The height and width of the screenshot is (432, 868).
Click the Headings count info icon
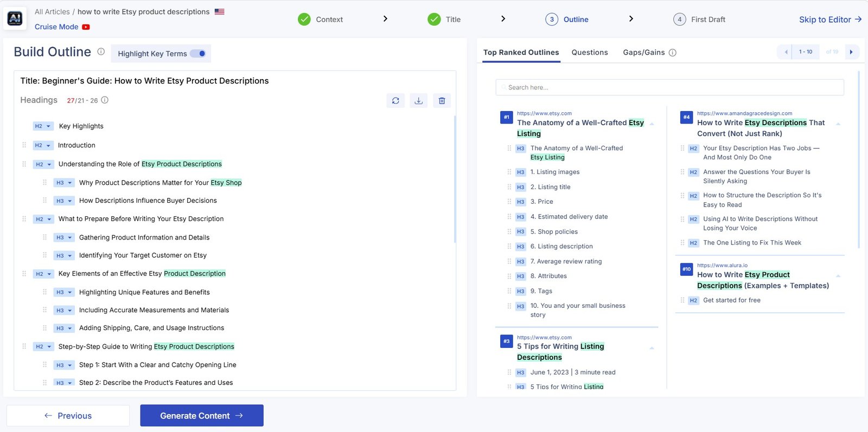(105, 100)
